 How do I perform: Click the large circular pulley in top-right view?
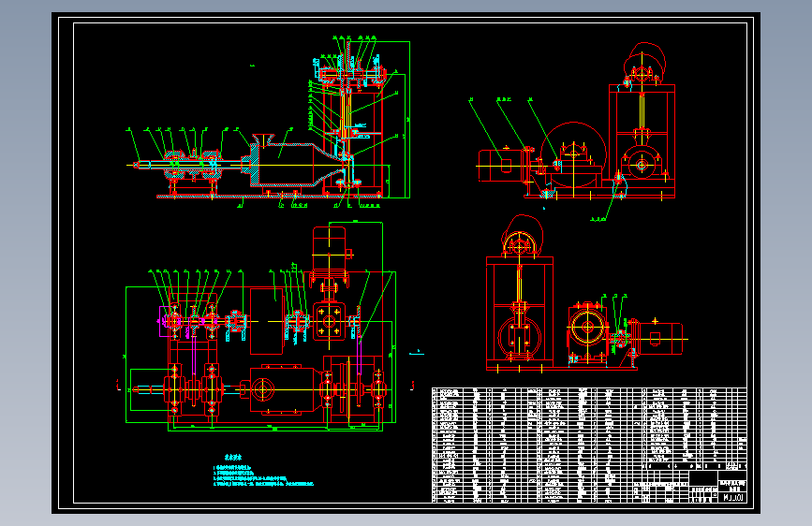(x=573, y=154)
